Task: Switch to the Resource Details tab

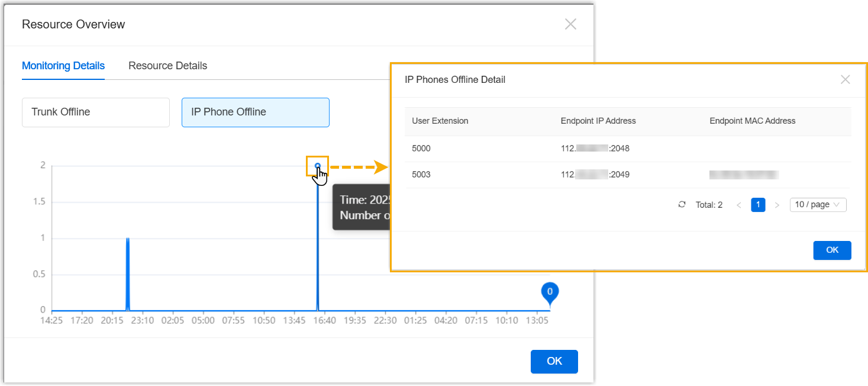Action: (167, 66)
